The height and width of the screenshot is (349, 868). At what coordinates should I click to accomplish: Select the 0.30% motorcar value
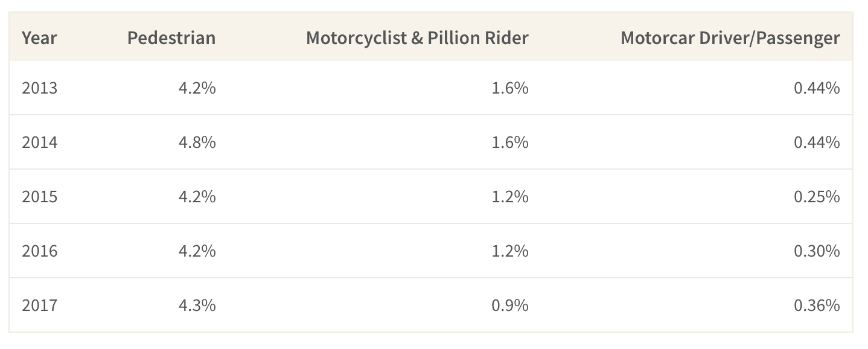click(x=817, y=251)
